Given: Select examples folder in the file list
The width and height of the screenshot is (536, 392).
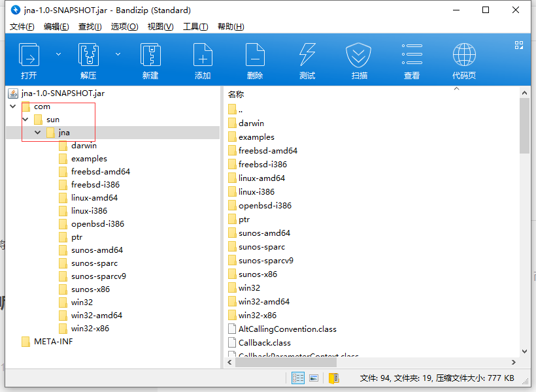Looking at the screenshot, I should [x=256, y=137].
